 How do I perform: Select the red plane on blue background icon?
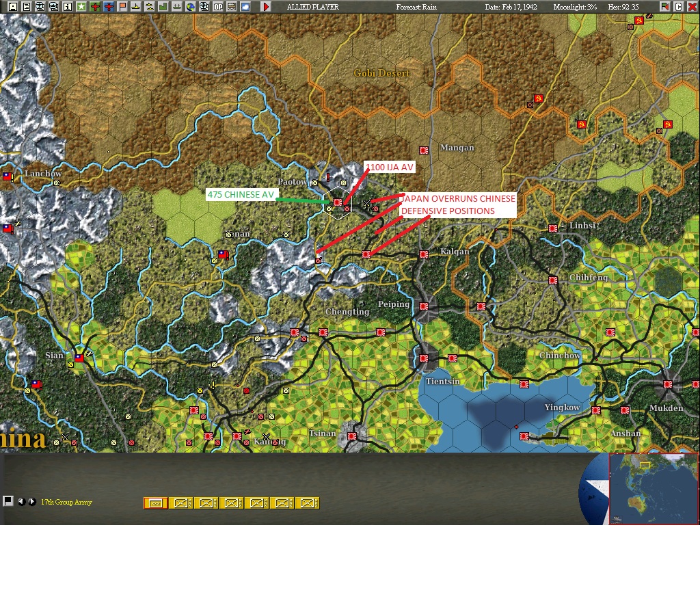(x=109, y=7)
